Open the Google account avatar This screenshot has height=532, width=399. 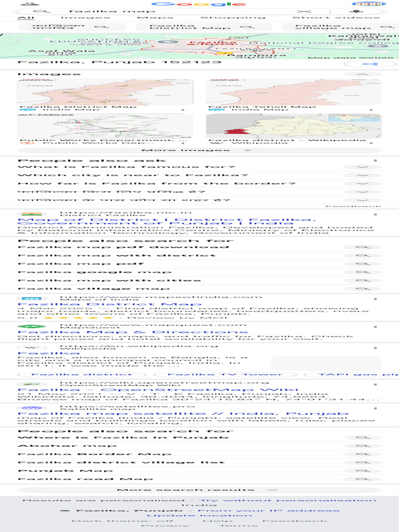tap(369, 4)
